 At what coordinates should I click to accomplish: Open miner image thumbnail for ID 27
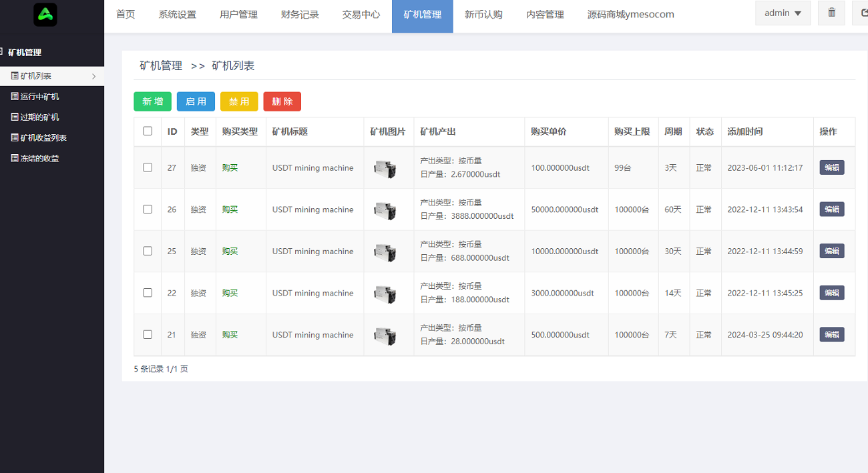point(385,168)
